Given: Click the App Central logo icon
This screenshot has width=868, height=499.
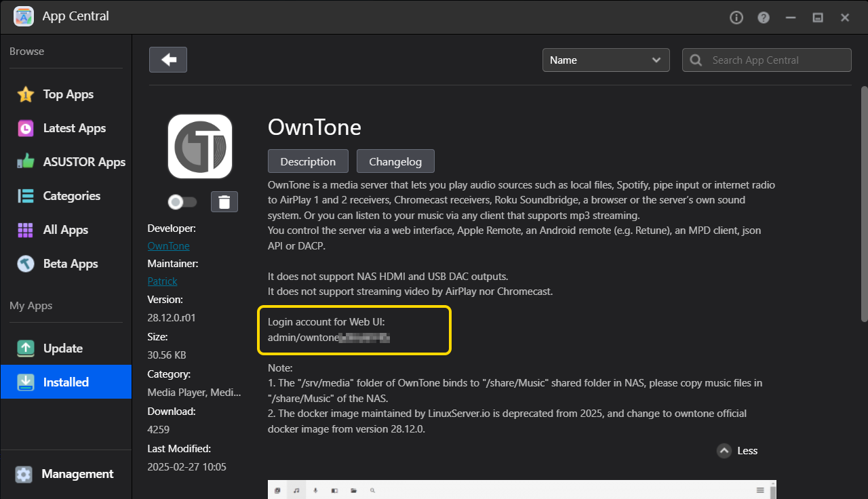Looking at the screenshot, I should point(24,16).
